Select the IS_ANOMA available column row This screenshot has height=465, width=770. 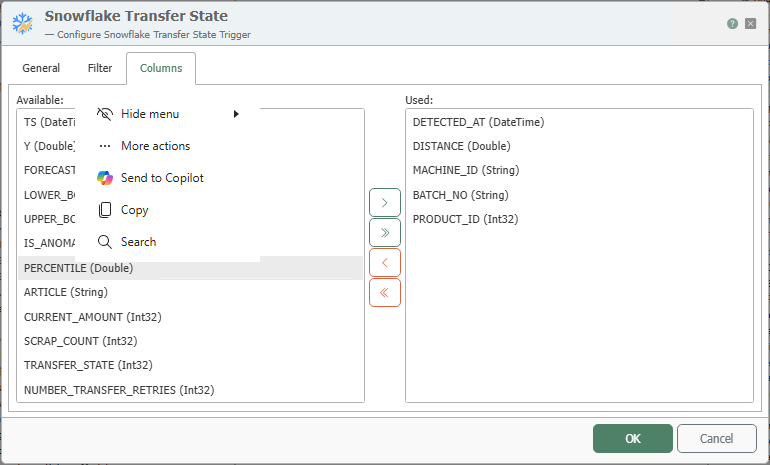click(x=49, y=243)
